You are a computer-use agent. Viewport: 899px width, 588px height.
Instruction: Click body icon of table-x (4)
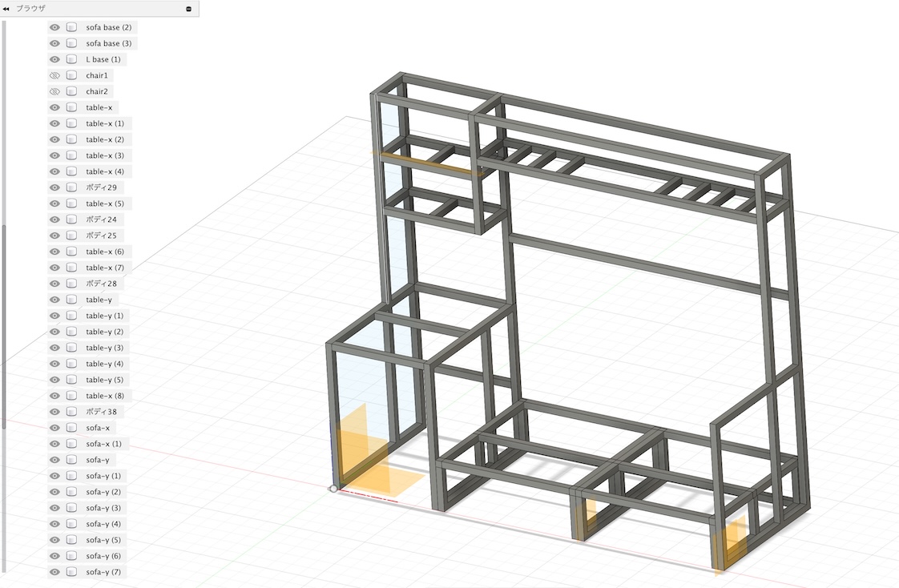(71, 171)
